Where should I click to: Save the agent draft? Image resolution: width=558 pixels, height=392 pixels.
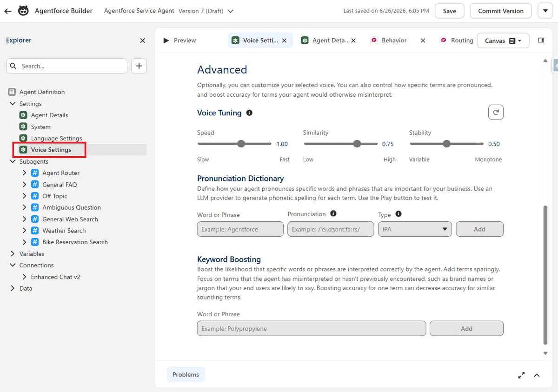(x=449, y=11)
